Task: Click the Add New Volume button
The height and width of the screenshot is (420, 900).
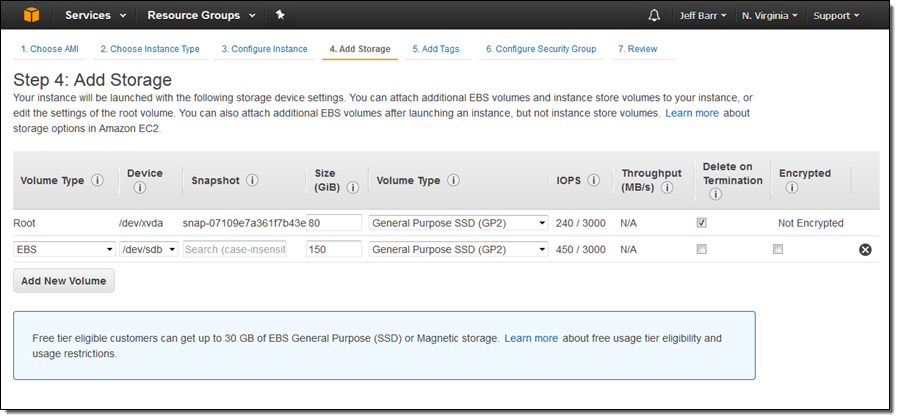Action: 64,281
